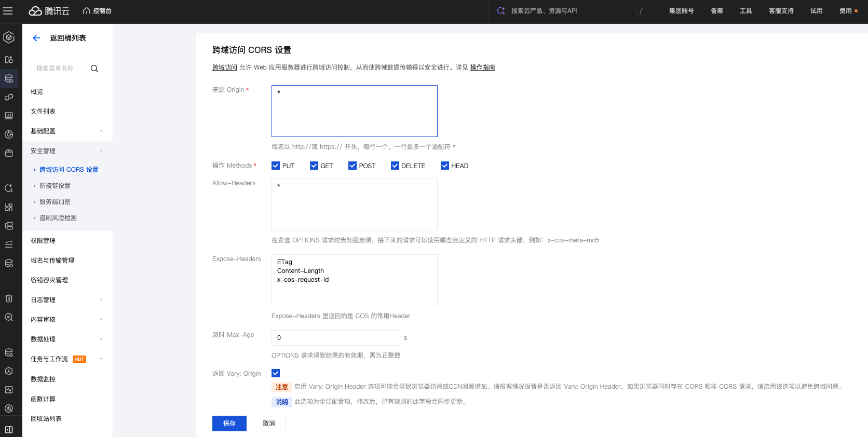Focus the Allow-Headers text area
This screenshot has height=437, width=868.
(x=355, y=204)
